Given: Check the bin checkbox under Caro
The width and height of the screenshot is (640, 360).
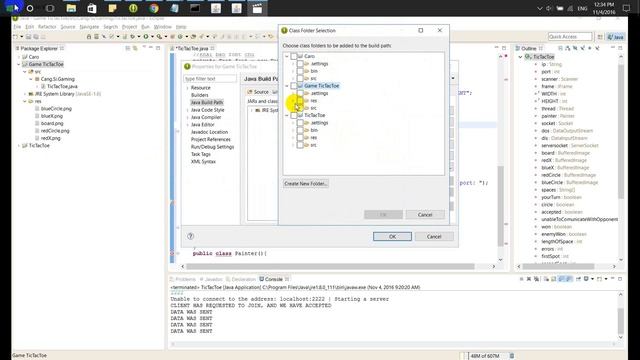Looking at the screenshot, I should (300, 71).
